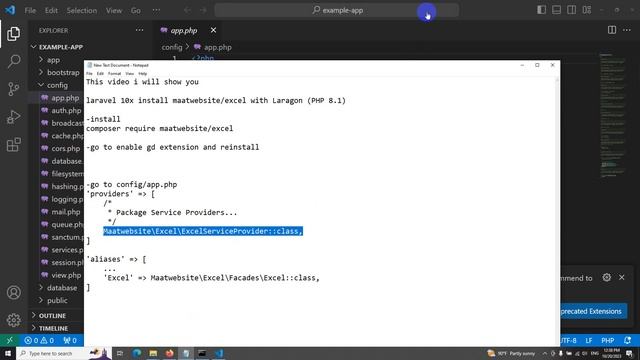The image size is (640, 360).
Task: Click the ports forwarded status indicator
Action: pyautogui.click(x=70, y=340)
